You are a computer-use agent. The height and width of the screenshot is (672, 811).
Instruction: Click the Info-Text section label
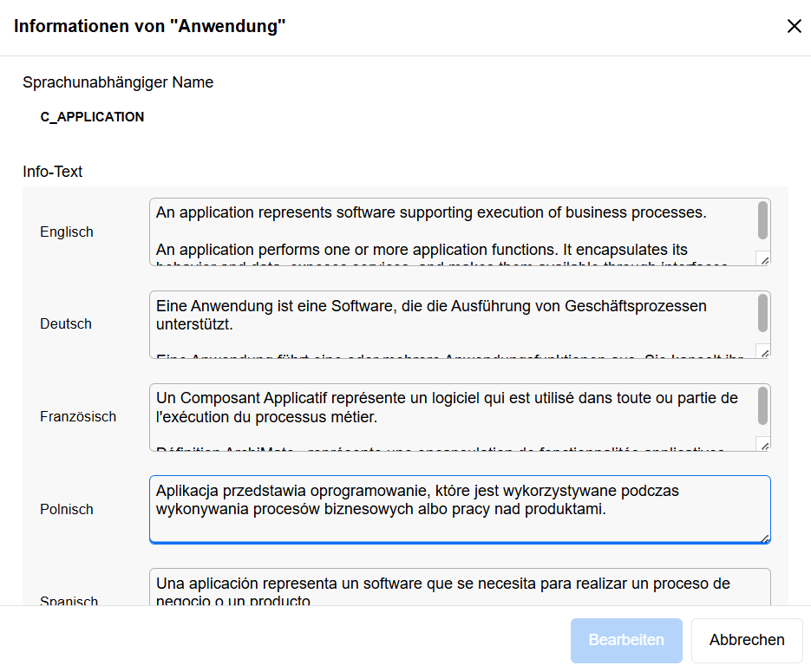[53, 172]
